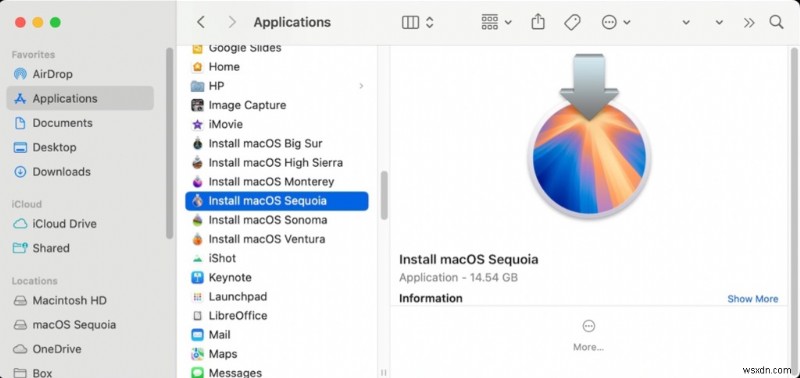This screenshot has width=800, height=378.
Task: Click Show More in Information section
Action: pos(753,299)
